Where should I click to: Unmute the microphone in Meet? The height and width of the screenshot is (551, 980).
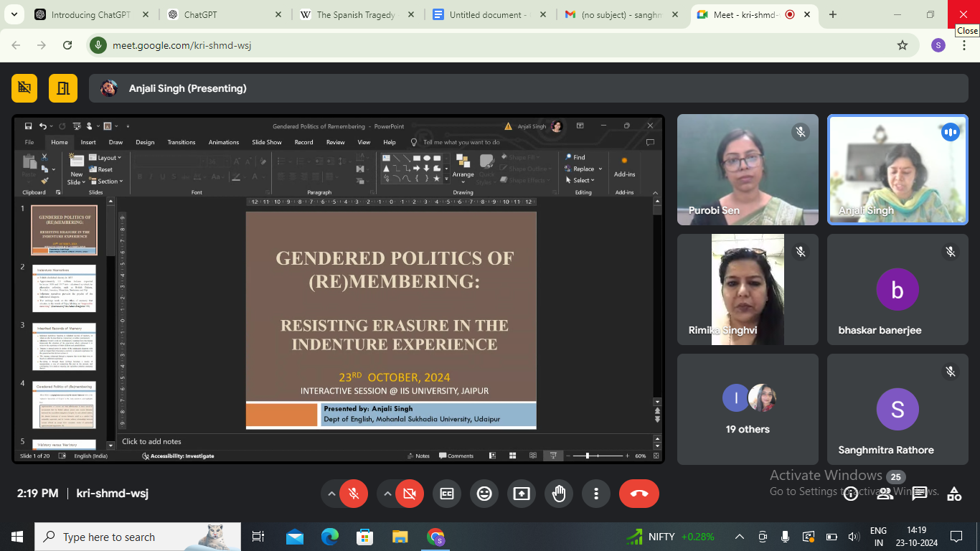point(353,494)
